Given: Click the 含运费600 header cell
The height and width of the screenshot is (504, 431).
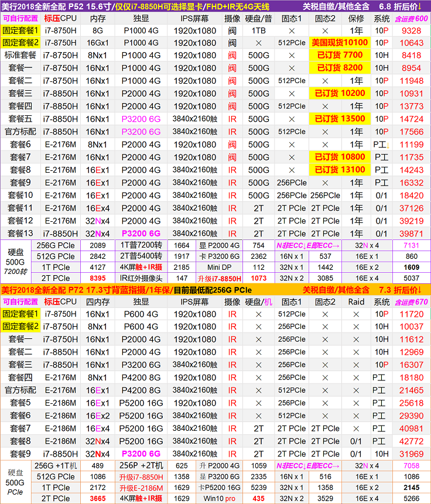Looking at the screenshot, I should (411, 18).
